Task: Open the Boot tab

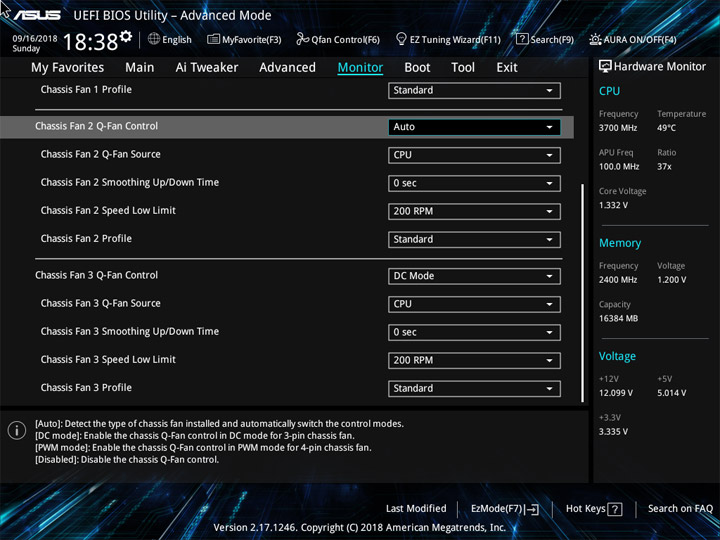Action: pos(417,68)
